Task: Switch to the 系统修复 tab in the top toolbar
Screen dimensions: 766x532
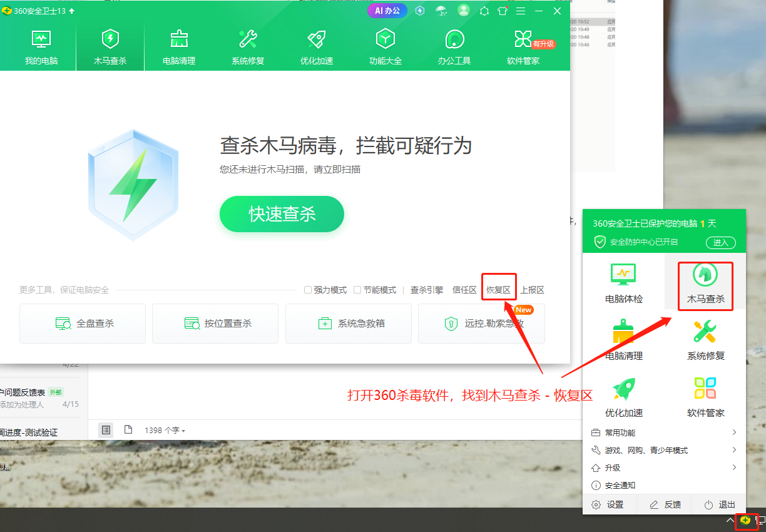Action: click(248, 47)
